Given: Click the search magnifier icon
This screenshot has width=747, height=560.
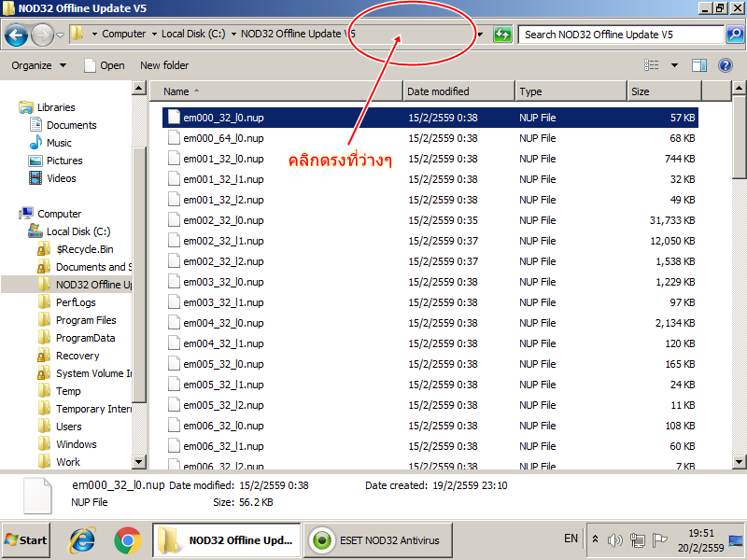Looking at the screenshot, I should point(735,35).
